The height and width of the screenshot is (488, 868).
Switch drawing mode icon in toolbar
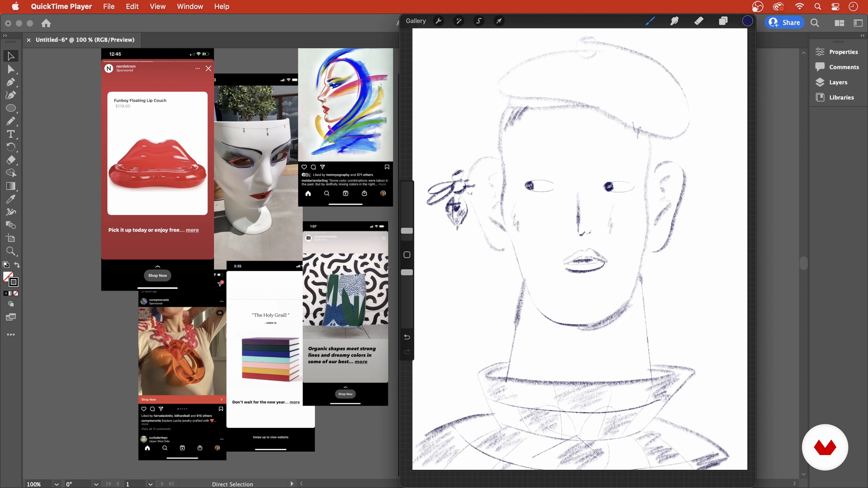pos(11,304)
